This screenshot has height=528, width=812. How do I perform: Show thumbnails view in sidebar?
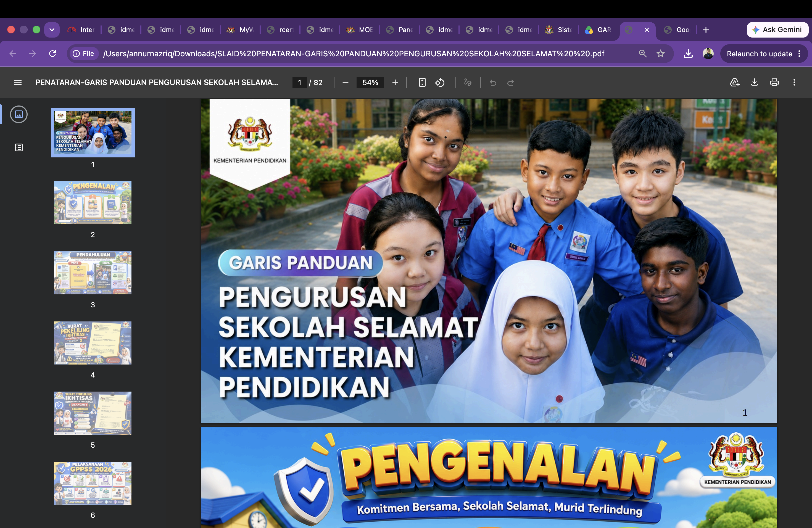(19, 114)
